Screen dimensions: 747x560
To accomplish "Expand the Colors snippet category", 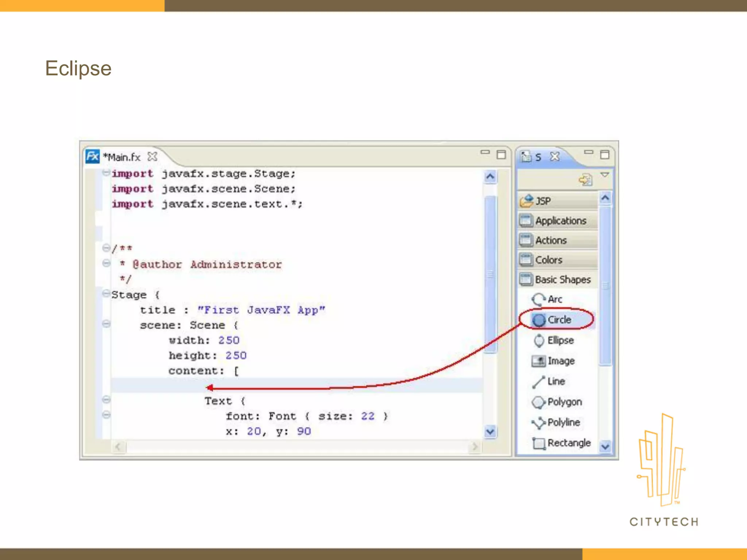I will (x=558, y=260).
